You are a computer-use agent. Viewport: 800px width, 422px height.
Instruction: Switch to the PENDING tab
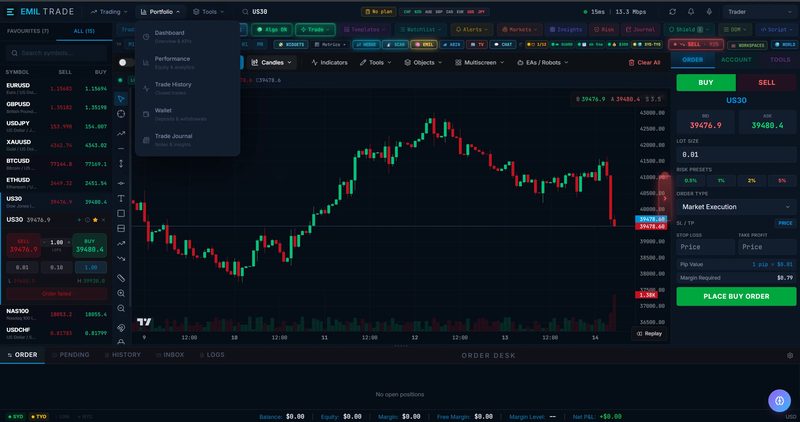(x=70, y=355)
